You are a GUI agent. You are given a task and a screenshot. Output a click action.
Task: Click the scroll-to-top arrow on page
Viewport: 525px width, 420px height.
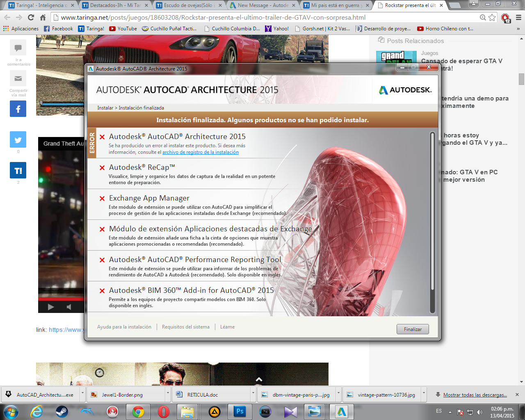pos(259,379)
